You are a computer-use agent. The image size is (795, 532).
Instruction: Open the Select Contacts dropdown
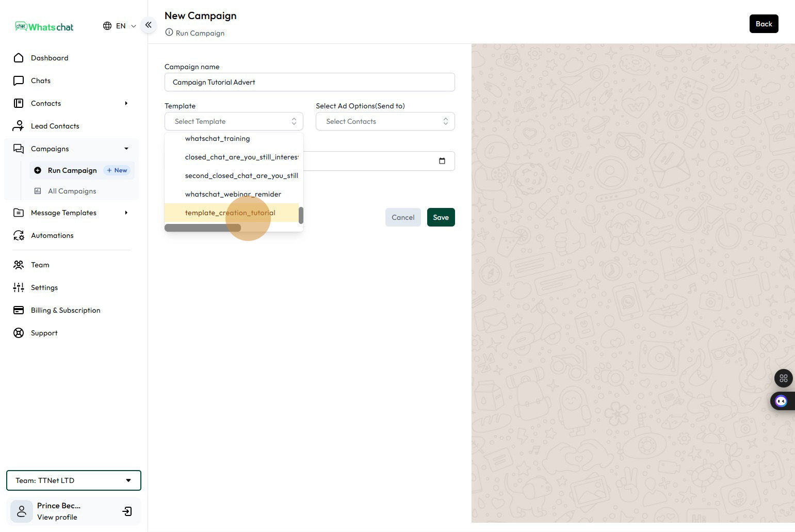click(385, 121)
